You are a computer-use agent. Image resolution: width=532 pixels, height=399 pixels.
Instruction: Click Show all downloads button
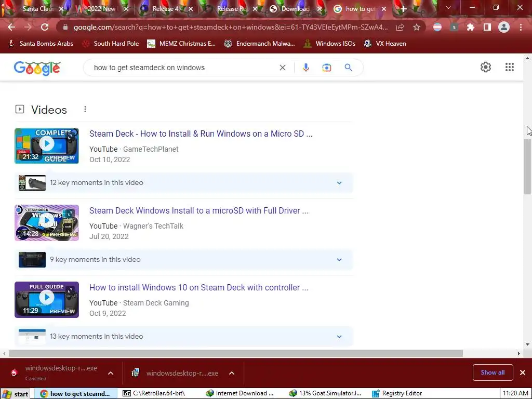pos(493,373)
